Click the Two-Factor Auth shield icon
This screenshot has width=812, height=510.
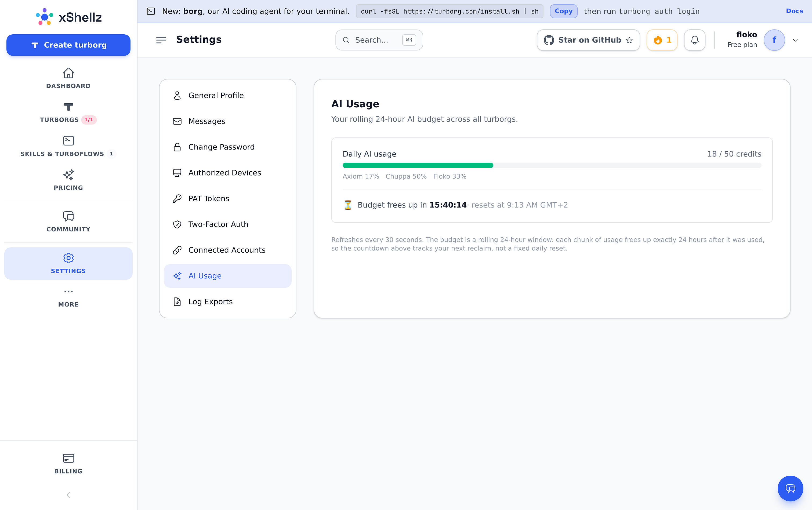[177, 224]
